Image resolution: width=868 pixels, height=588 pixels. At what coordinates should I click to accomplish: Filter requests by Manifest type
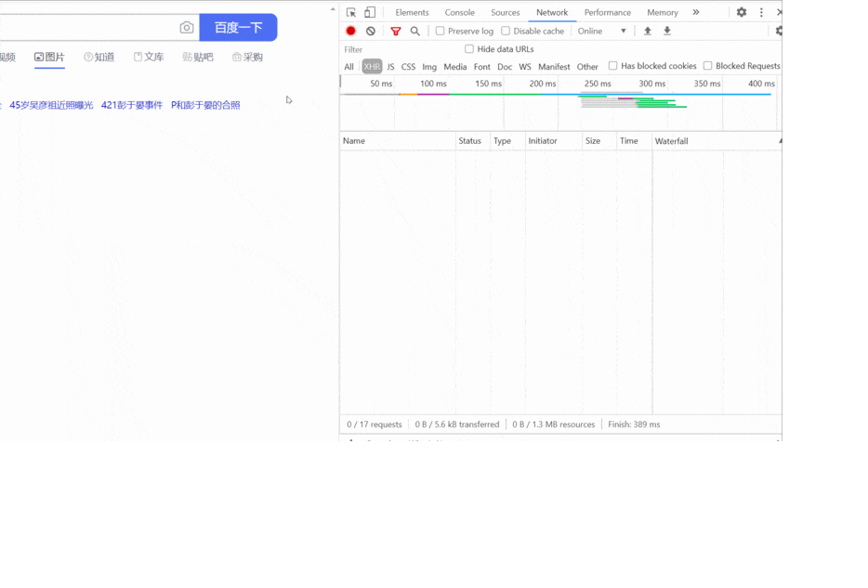[554, 66]
